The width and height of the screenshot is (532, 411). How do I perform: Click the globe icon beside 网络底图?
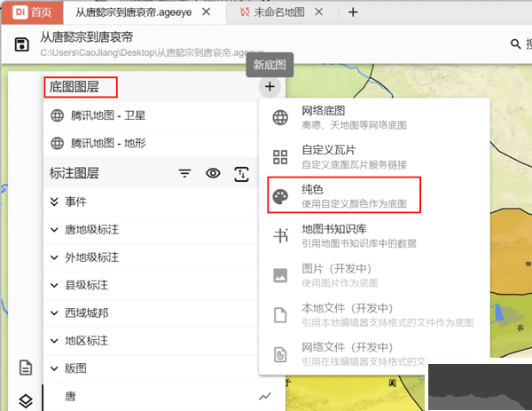coord(280,117)
